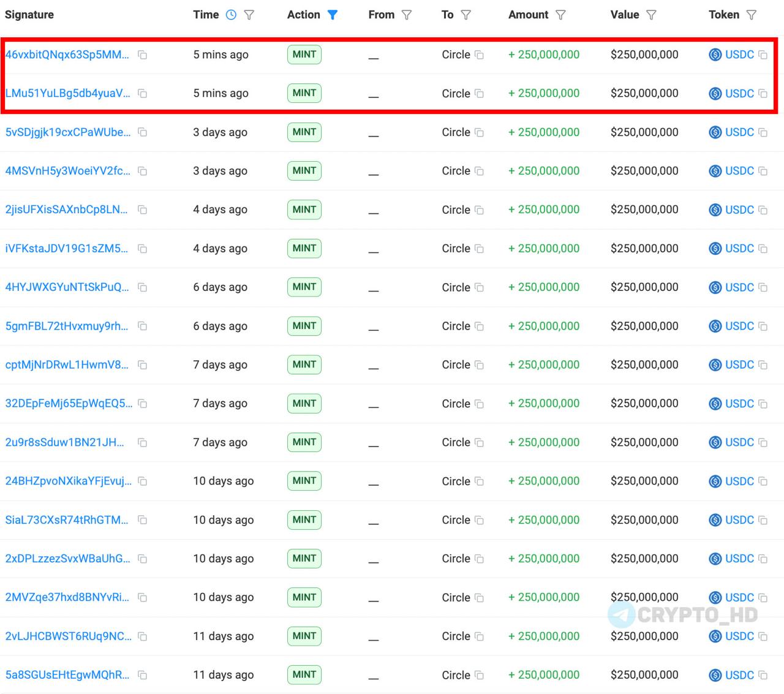Screen dimensions: 784x694
Task: Copy signature SiaL73CXsR74tRhGTM
Action: 142,519
